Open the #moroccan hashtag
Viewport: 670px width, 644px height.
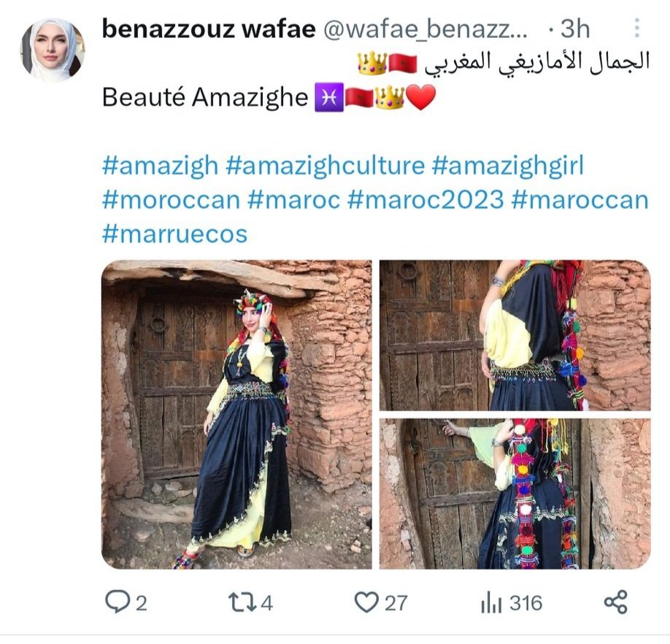(x=172, y=199)
